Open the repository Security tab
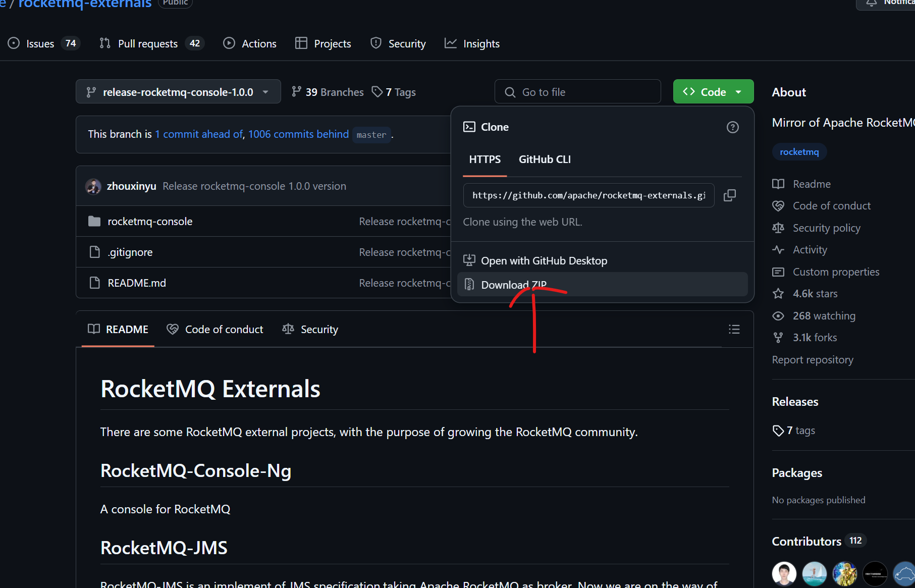915x588 pixels. point(398,43)
